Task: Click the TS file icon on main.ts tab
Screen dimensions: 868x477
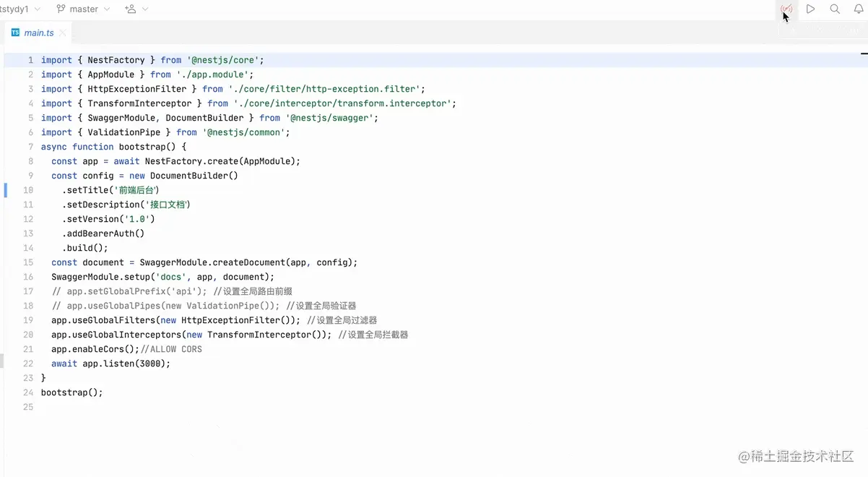Action: pyautogui.click(x=15, y=33)
